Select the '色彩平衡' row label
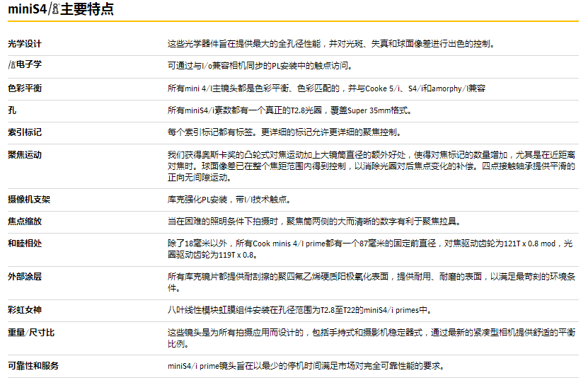This screenshot has width=588, height=378. [x=25, y=88]
